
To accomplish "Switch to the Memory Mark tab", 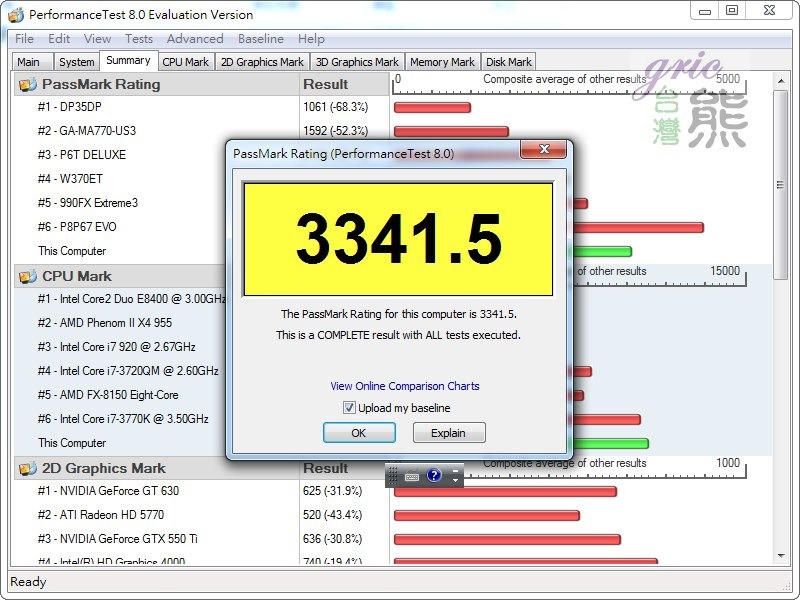I will pyautogui.click(x=442, y=62).
